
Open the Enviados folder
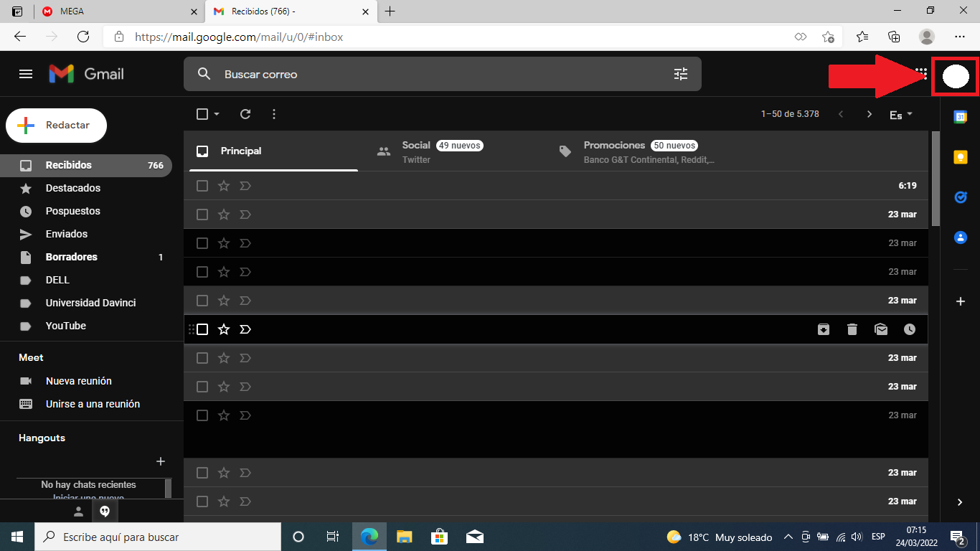click(67, 234)
